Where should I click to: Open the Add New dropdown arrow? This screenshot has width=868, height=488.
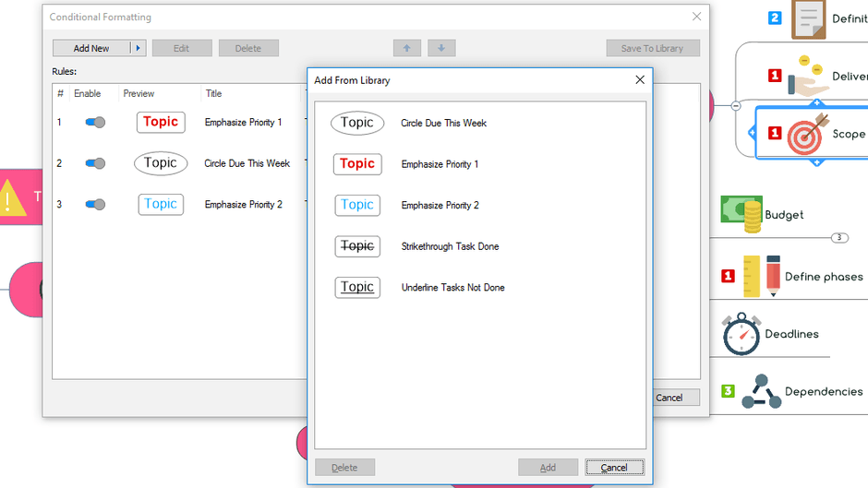pos(139,48)
